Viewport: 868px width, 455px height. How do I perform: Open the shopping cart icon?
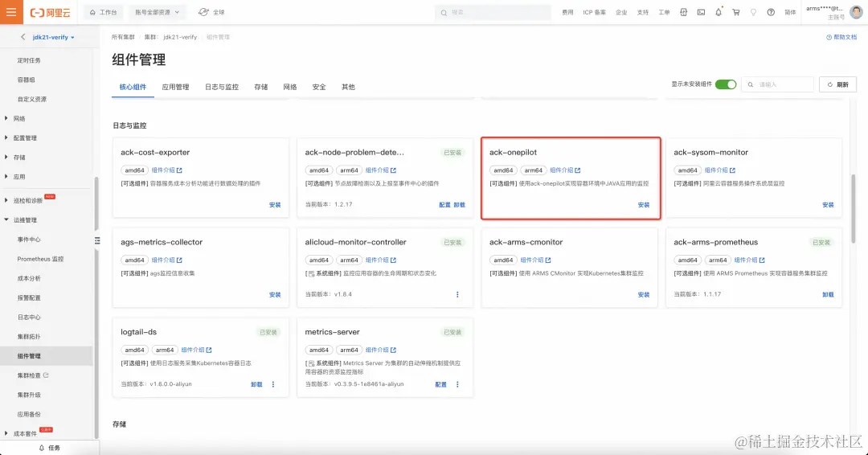click(735, 12)
